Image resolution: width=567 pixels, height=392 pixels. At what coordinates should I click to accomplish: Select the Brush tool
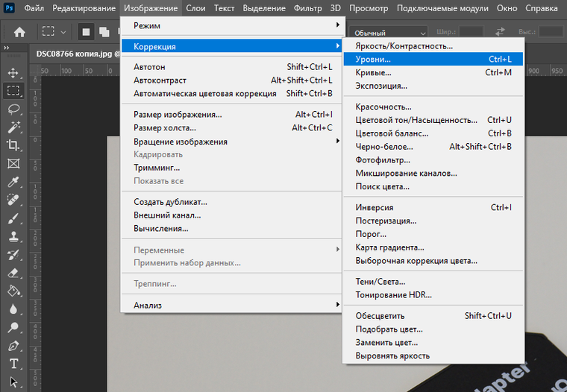pos(13,218)
